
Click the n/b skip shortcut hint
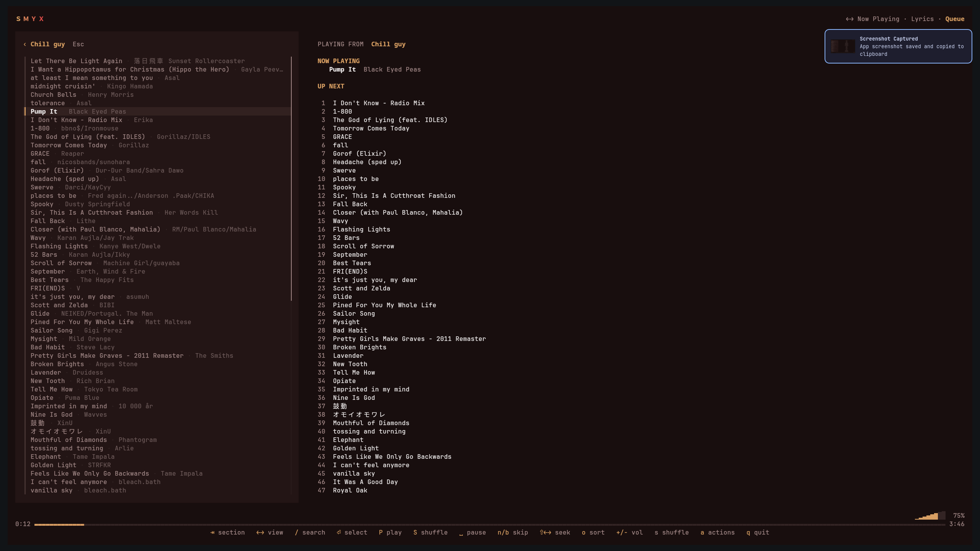(513, 533)
